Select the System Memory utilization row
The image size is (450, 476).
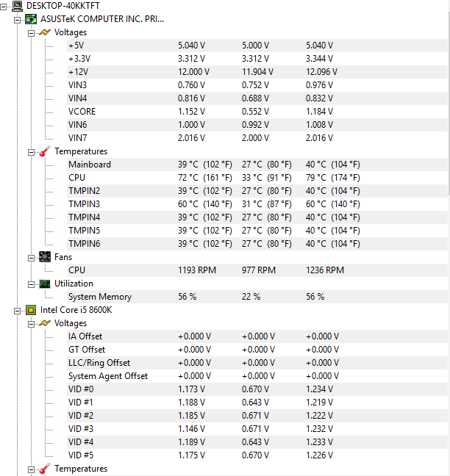(99, 297)
